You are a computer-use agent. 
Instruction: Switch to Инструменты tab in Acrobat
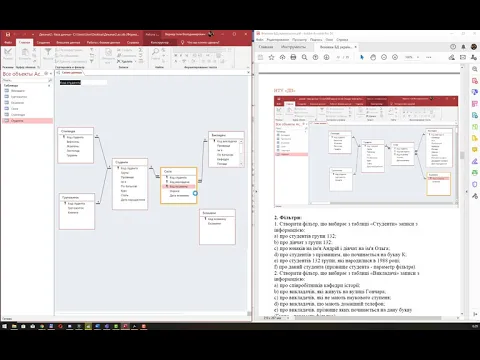pos(293,47)
